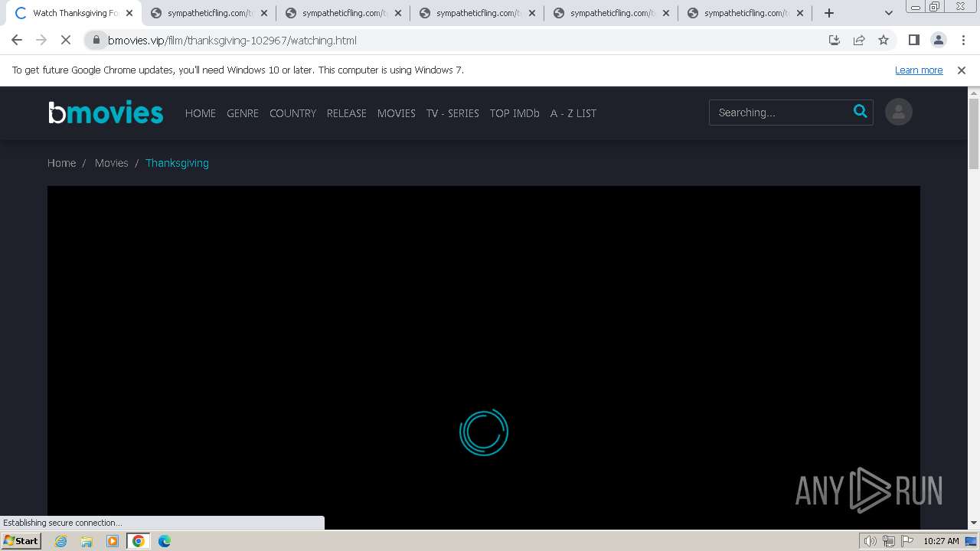Click the 10:27 AM taskbar clock
The width and height of the screenshot is (980, 551).
pyautogui.click(x=941, y=541)
